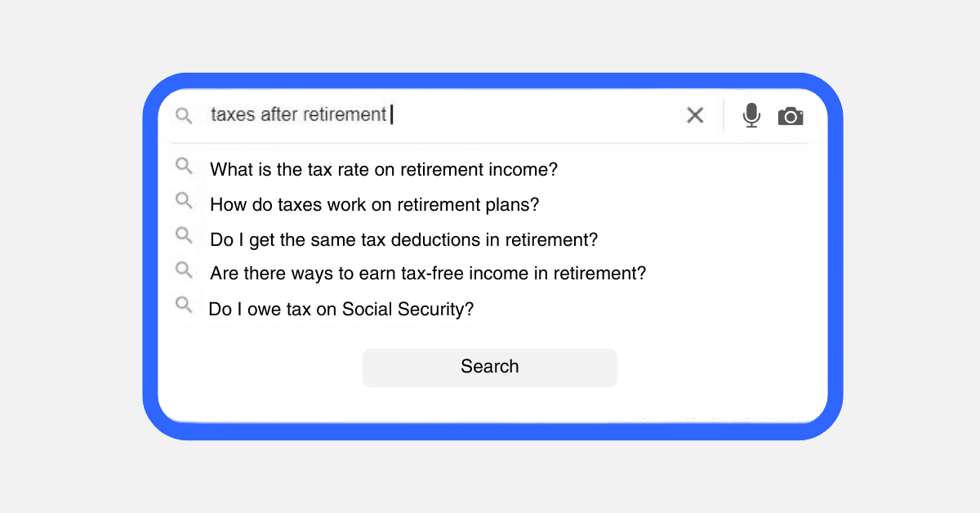
Task: Open image search with the camera icon
Action: tap(791, 116)
